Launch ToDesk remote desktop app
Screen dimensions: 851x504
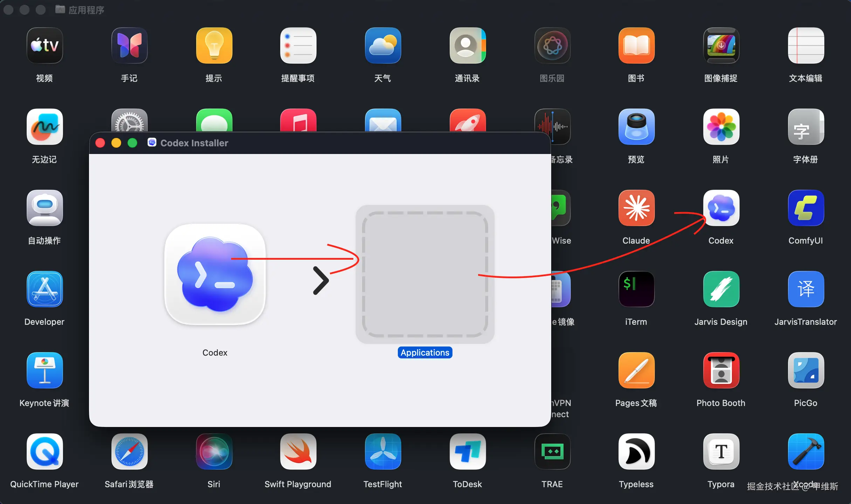(467, 452)
